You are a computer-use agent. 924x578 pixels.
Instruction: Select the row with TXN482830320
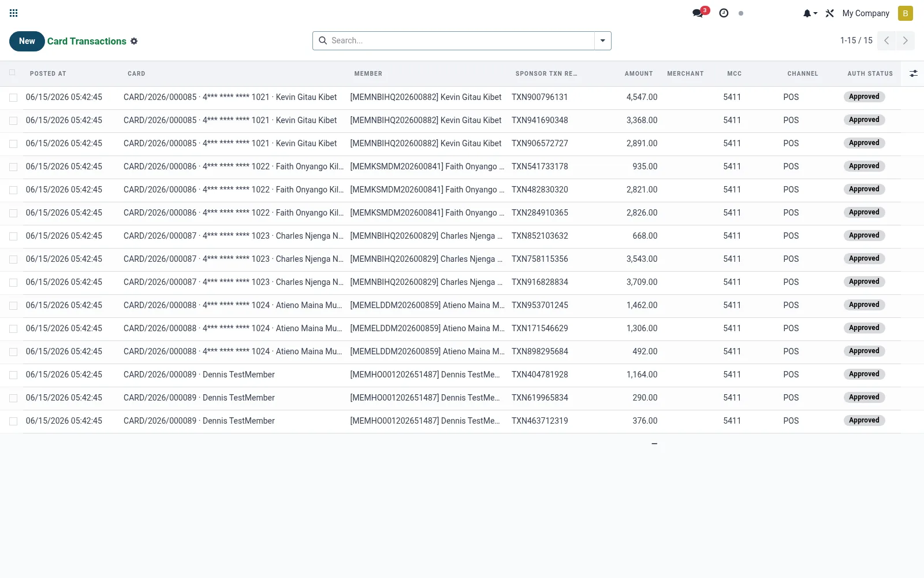tap(13, 190)
